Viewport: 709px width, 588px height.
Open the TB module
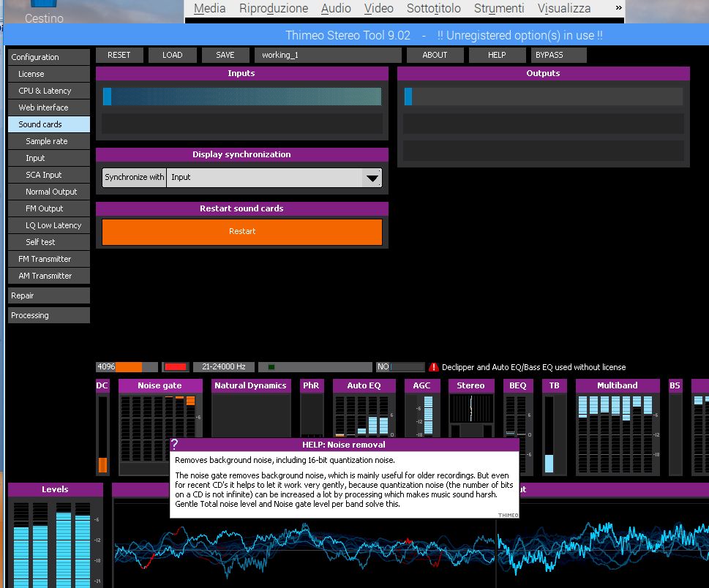(x=555, y=385)
